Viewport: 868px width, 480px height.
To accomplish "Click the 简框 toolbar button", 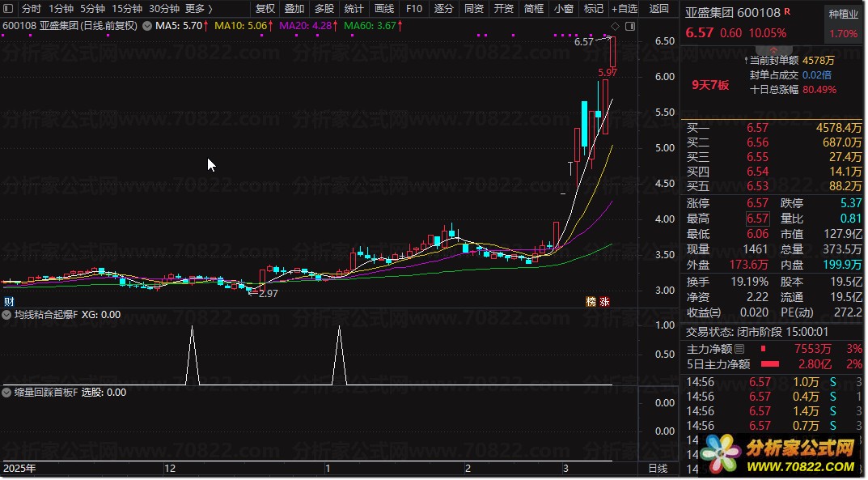I will pyautogui.click(x=534, y=8).
